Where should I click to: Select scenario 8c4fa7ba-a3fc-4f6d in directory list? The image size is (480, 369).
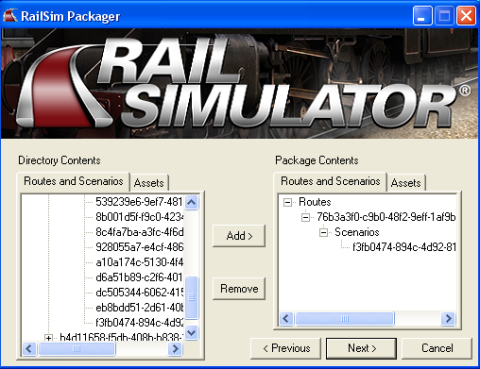tap(139, 232)
